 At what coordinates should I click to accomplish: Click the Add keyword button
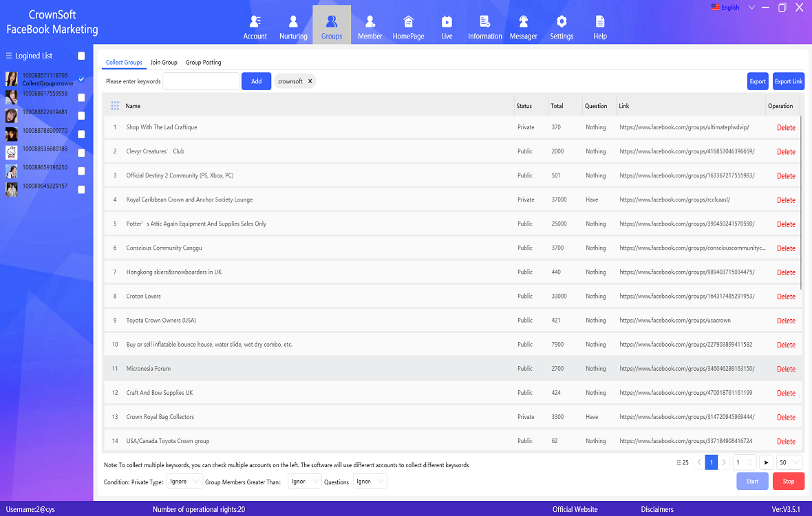click(257, 81)
